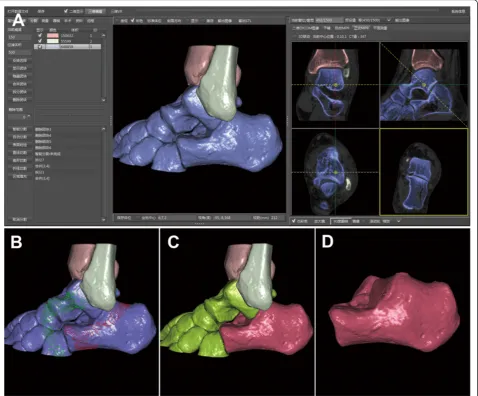Viewport: 478px width, 396px height.
Task: Open the dropdown in the bar below the CT views
Action: click(398, 221)
